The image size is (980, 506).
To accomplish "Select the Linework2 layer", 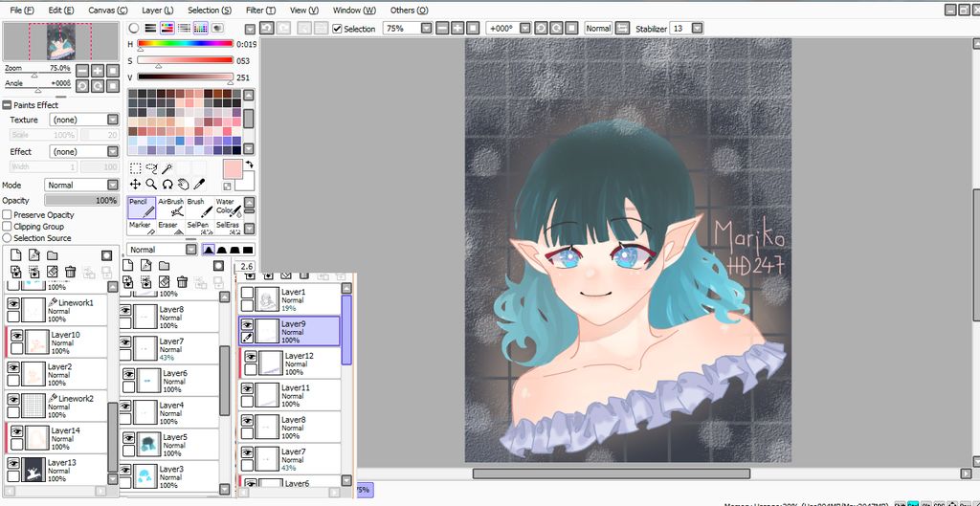I will [x=56, y=407].
